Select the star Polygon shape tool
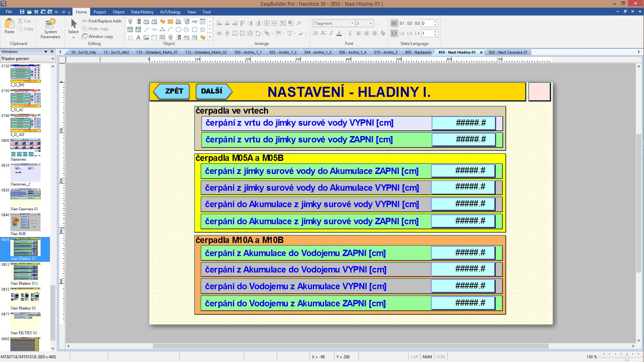Image resolution: width=644 pixels, height=362 pixels. tap(203, 29)
